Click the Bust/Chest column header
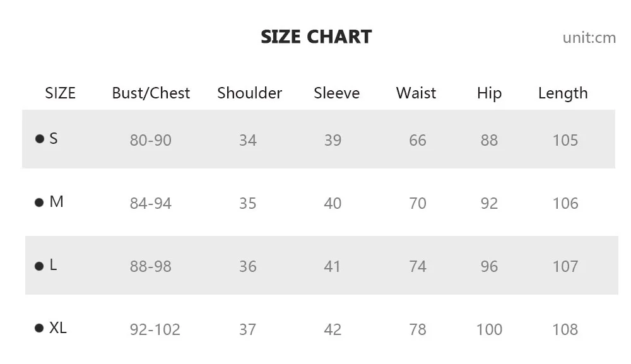Screen dimensions: 631x364 click(151, 93)
